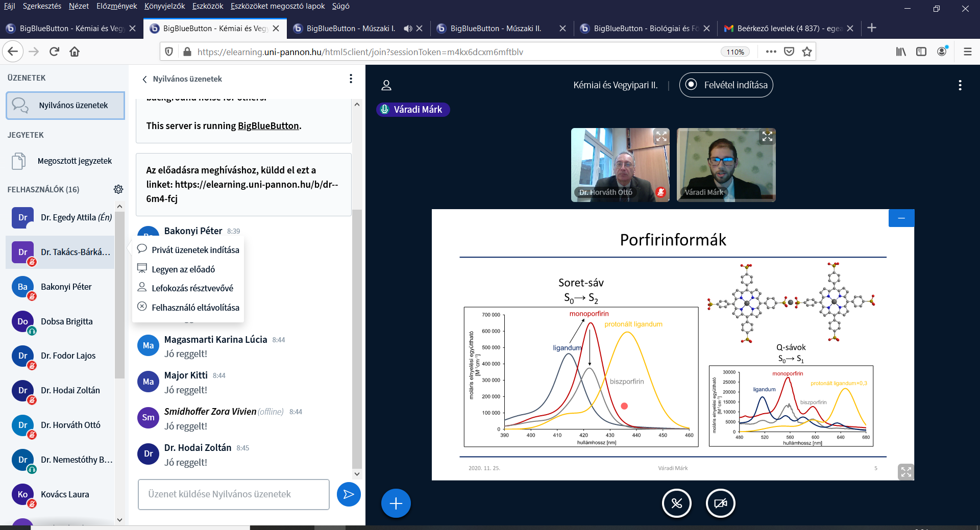Start recording with Felvétel indítása
Viewport: 980px width, 530px height.
point(726,85)
